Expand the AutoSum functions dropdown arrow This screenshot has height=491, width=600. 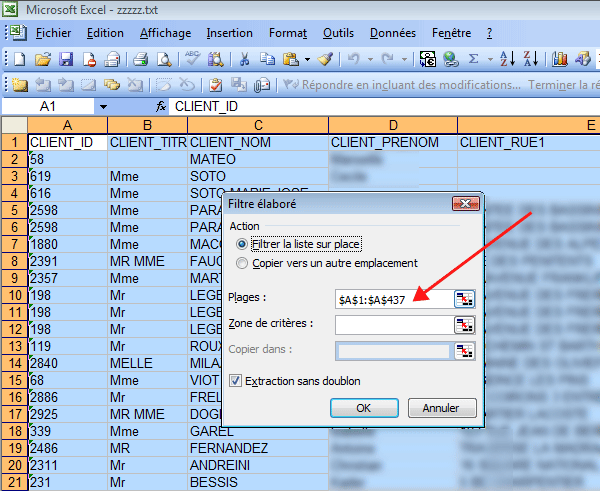(491, 59)
